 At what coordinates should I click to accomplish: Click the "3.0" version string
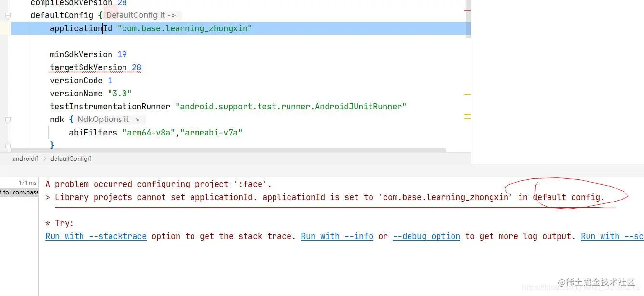pos(120,94)
